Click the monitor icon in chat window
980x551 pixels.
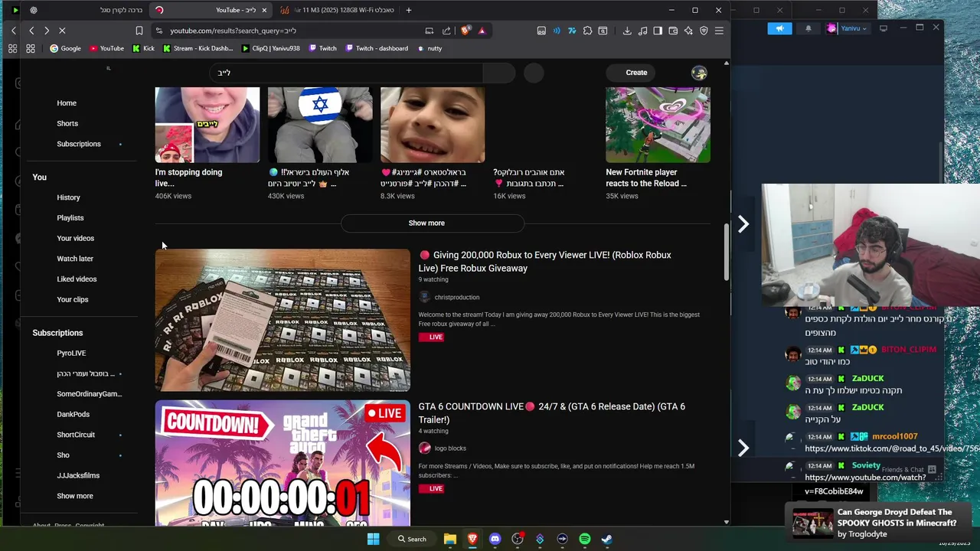tap(884, 28)
